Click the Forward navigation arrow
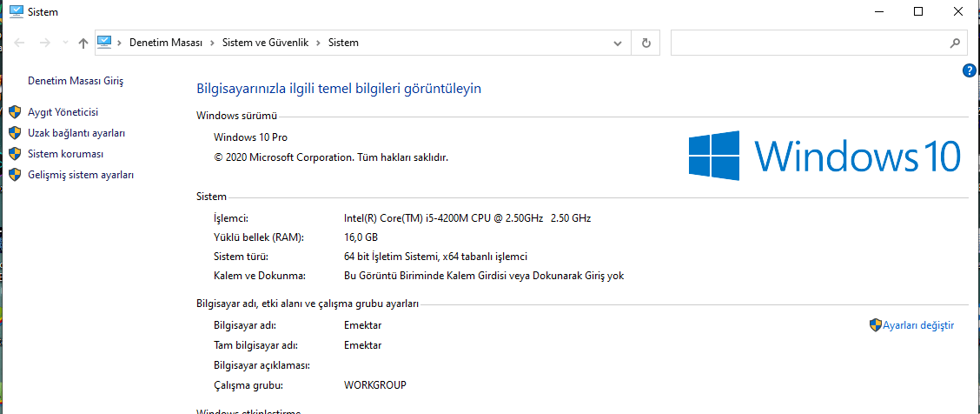The width and height of the screenshot is (980, 414). tap(44, 43)
